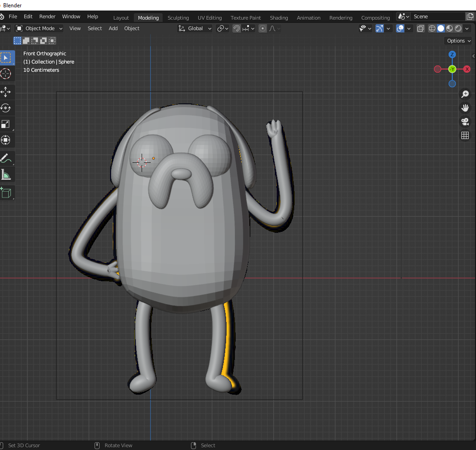476x450 pixels.
Task: Choose Invert Selection mode icon
Action: click(43, 41)
